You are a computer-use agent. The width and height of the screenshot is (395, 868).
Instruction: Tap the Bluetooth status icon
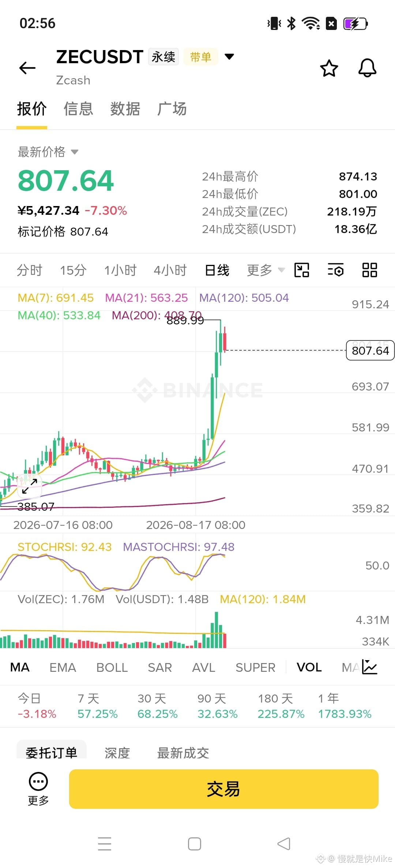click(x=291, y=24)
